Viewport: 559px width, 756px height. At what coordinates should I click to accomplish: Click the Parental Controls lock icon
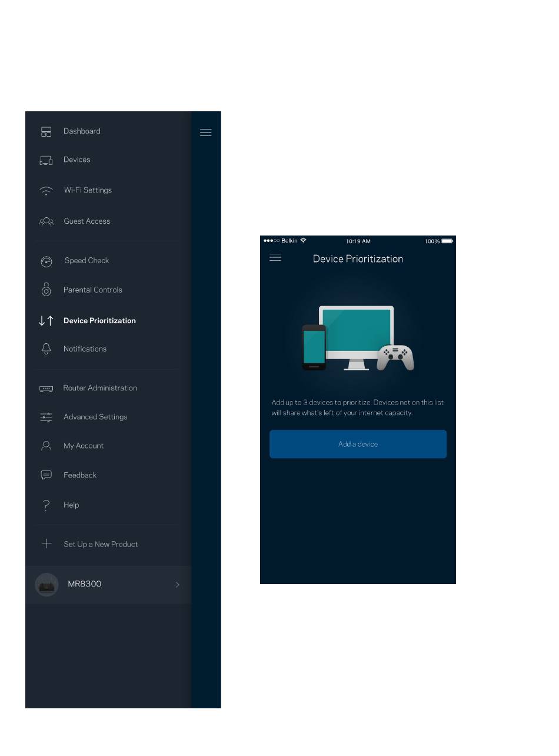(46, 290)
